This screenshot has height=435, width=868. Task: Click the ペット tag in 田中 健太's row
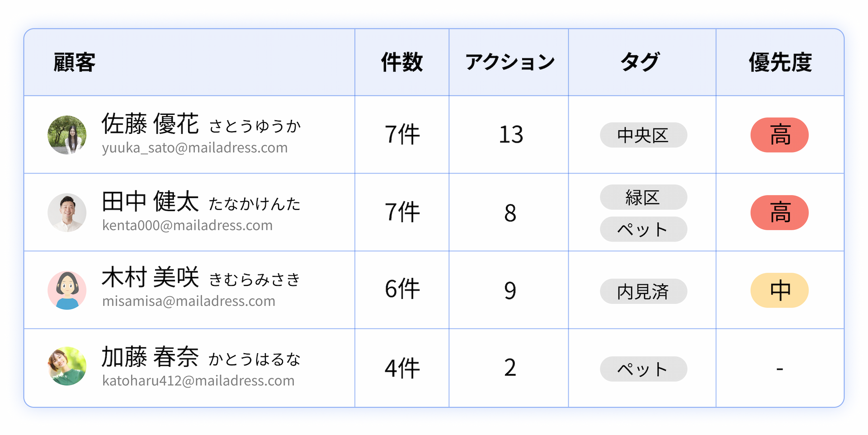tap(643, 229)
